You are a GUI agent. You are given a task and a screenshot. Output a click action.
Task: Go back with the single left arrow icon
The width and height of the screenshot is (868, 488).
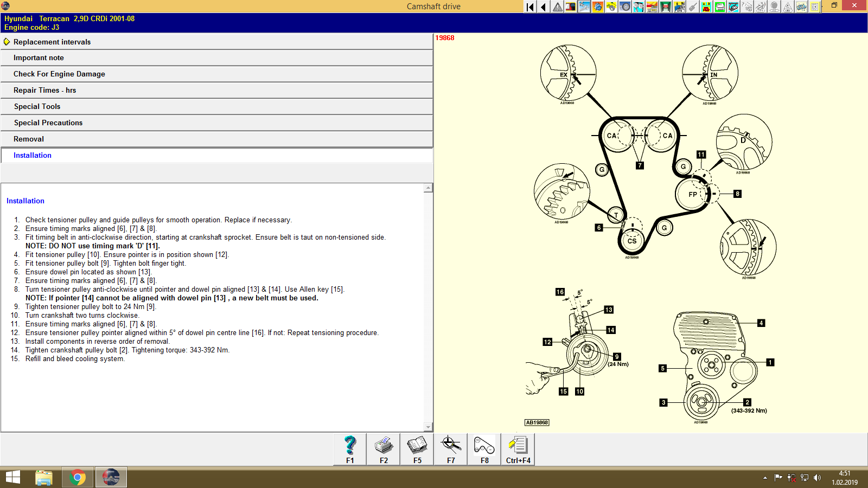click(542, 7)
